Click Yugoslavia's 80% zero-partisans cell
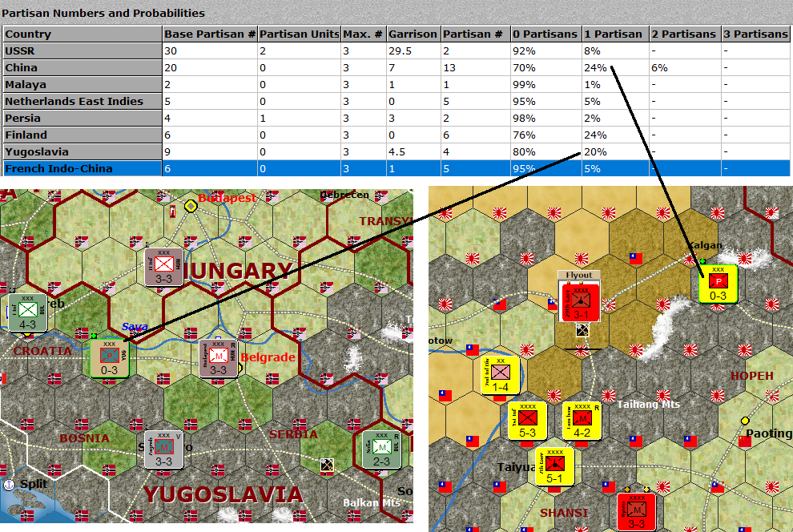Viewport: 793px width, 532px height. [545, 151]
